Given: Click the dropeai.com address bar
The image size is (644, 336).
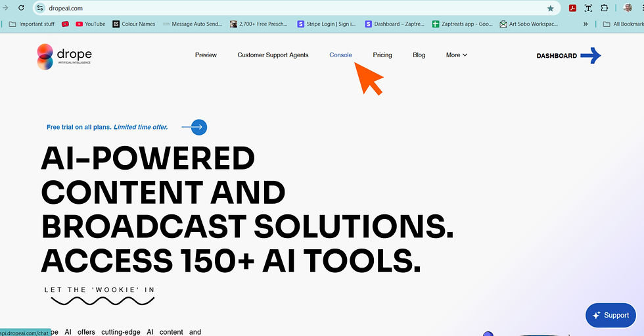Looking at the screenshot, I should click(x=296, y=8).
